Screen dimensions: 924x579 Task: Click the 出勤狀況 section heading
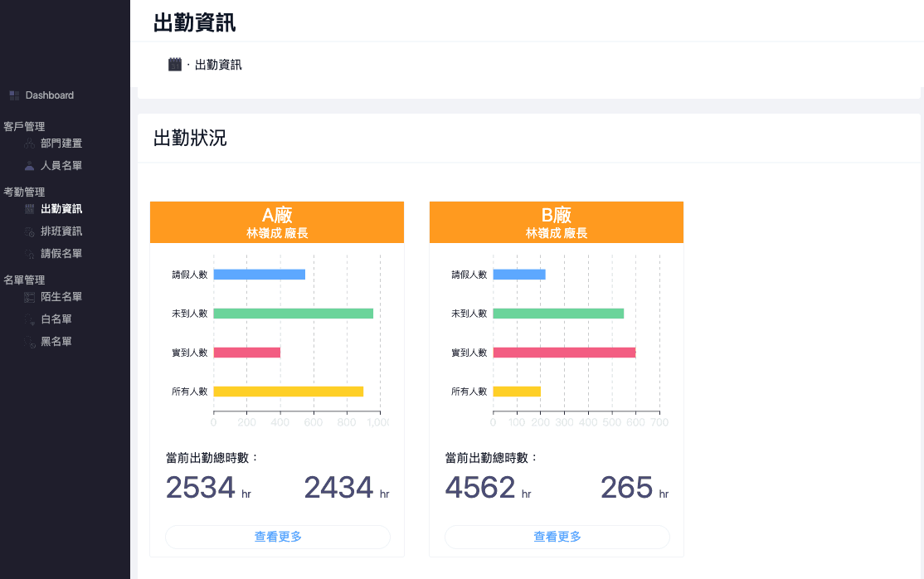pos(190,138)
